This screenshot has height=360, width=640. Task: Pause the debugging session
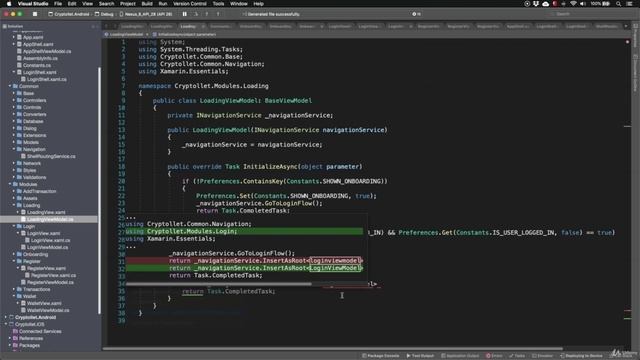click(x=184, y=14)
